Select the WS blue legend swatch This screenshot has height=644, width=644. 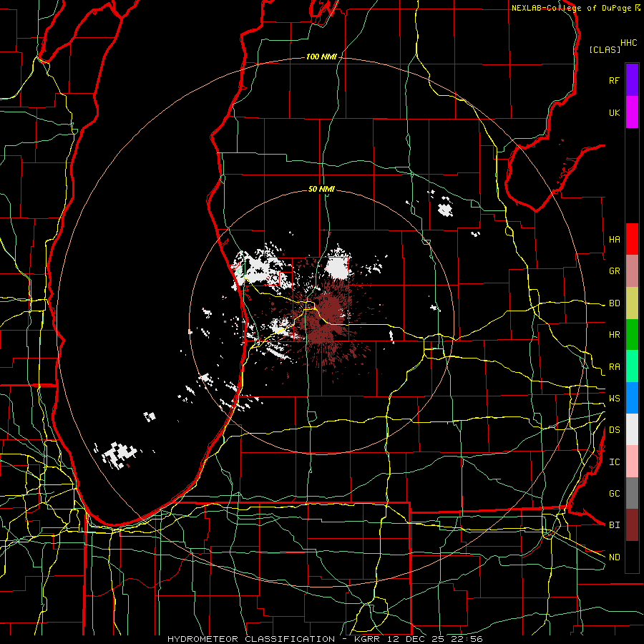(x=632, y=398)
